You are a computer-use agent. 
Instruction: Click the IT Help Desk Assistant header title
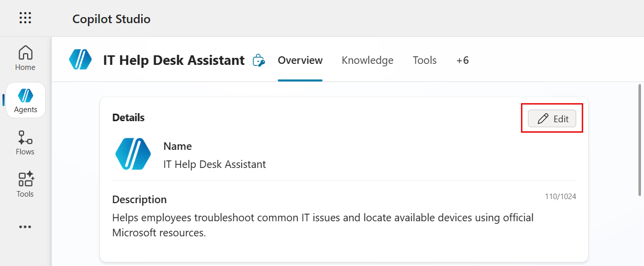pos(174,60)
